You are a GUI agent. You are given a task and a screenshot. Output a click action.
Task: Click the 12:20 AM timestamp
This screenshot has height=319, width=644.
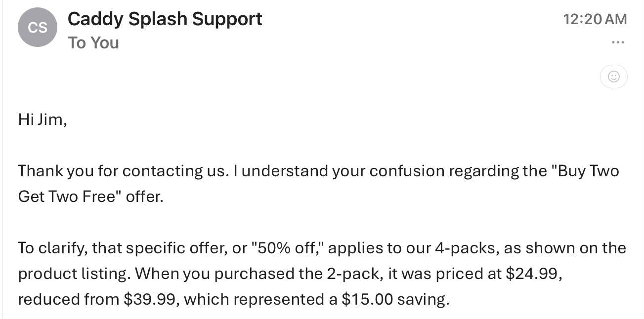point(595,19)
